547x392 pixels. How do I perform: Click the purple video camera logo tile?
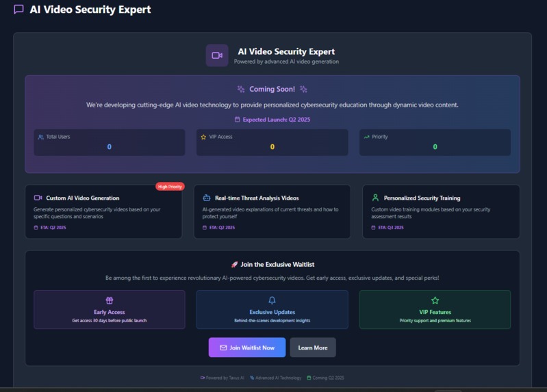[217, 55]
